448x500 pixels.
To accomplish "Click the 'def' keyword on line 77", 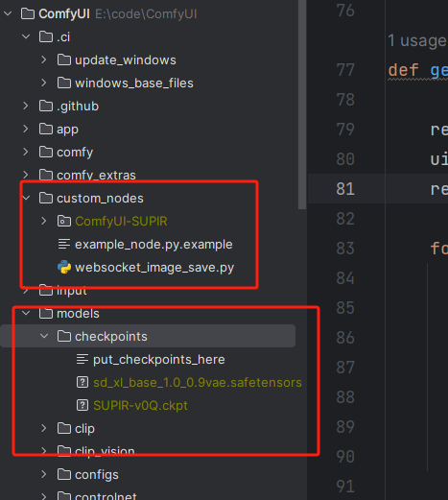I will tap(403, 70).
